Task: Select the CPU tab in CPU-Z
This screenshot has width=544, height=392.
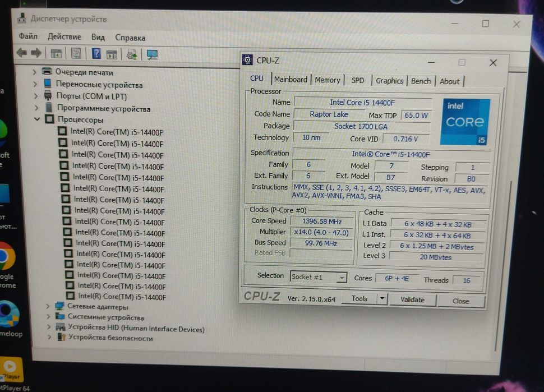Action: point(257,79)
